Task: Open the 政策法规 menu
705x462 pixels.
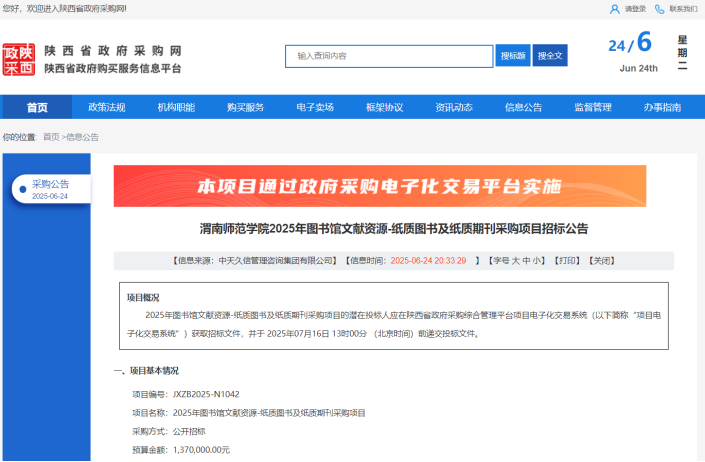Action: (x=107, y=107)
